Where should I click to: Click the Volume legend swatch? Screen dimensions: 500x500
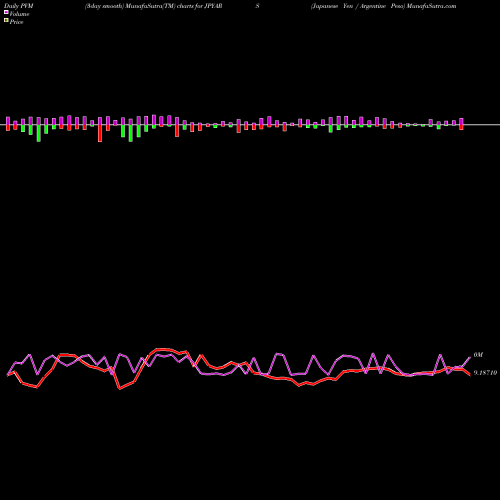pos(6,13)
